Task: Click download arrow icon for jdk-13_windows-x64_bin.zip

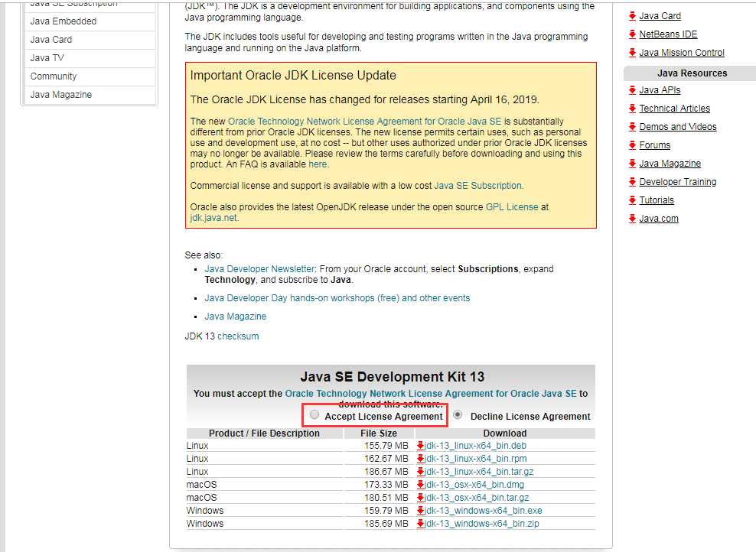Action: coord(420,524)
